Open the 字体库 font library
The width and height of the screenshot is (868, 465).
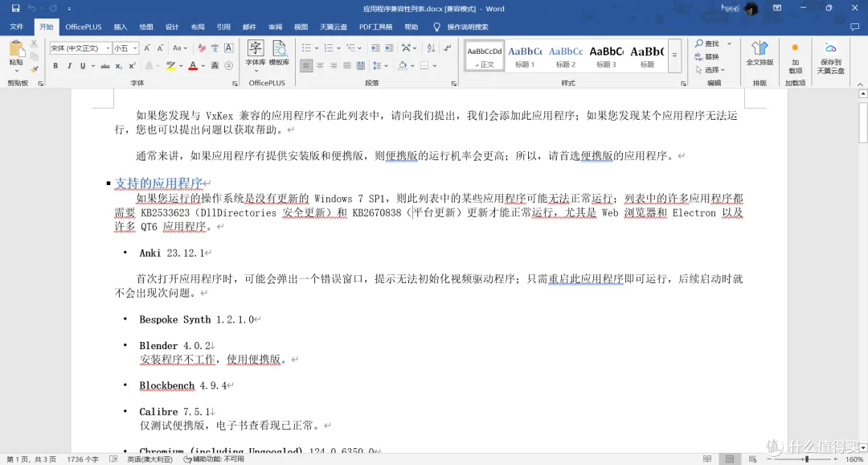[x=256, y=53]
